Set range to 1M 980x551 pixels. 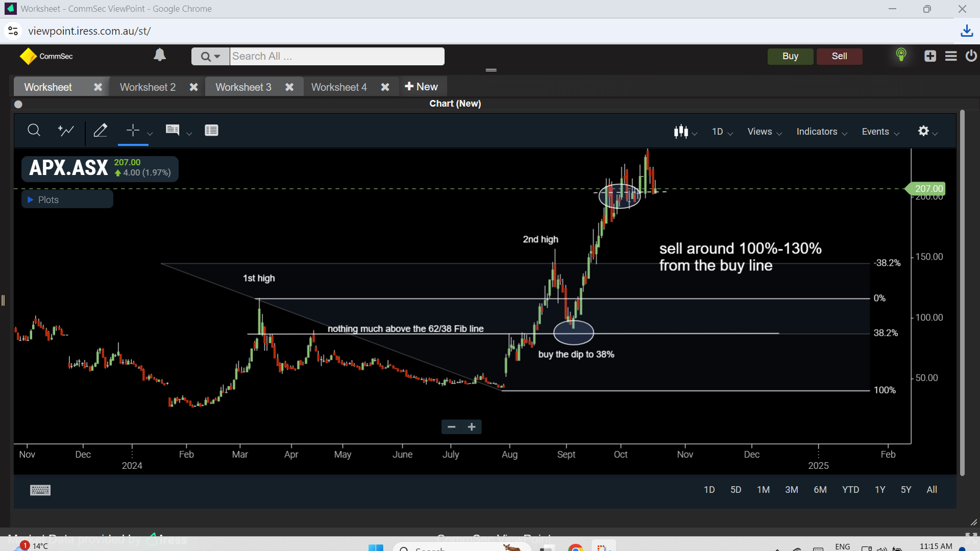(x=763, y=490)
